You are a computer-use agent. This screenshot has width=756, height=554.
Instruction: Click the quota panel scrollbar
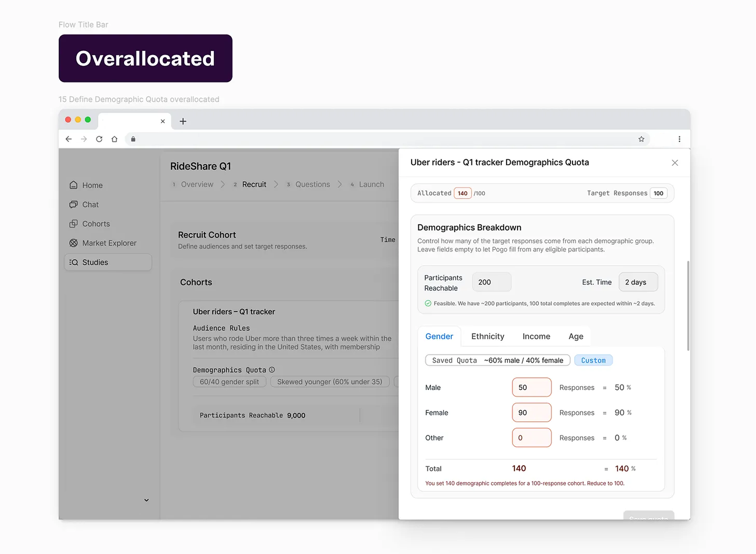[688, 305]
